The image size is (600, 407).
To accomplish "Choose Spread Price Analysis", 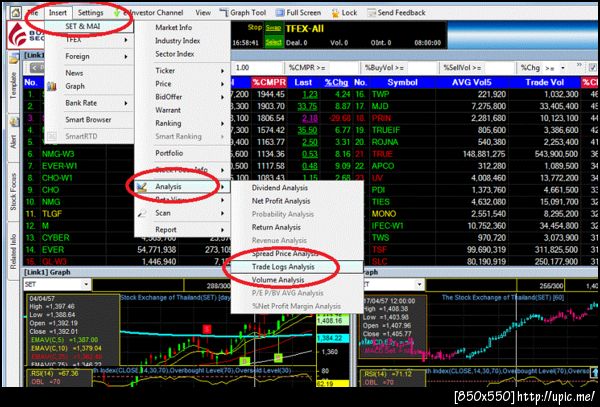I will (285, 253).
